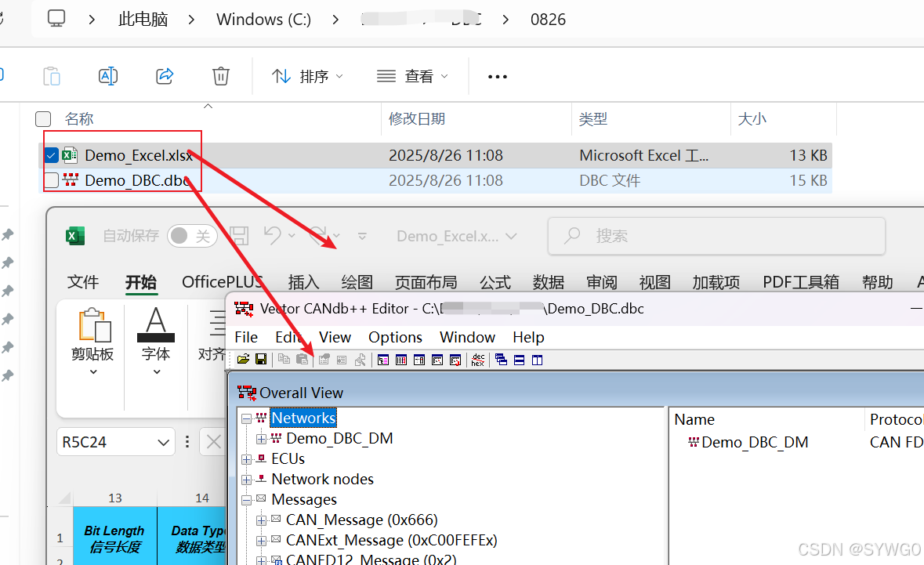
Task: Click 此电脑 in the address breadcrumb
Action: [x=143, y=20]
